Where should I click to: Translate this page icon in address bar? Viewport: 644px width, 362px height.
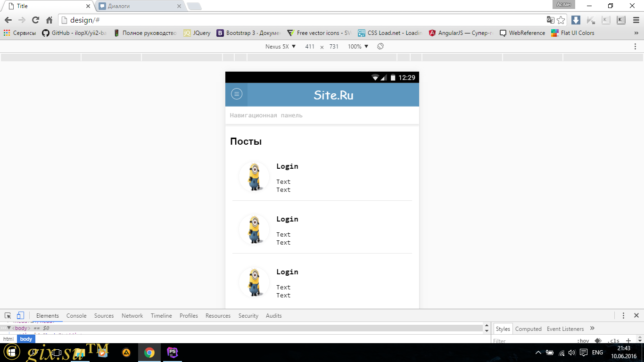coord(550,20)
